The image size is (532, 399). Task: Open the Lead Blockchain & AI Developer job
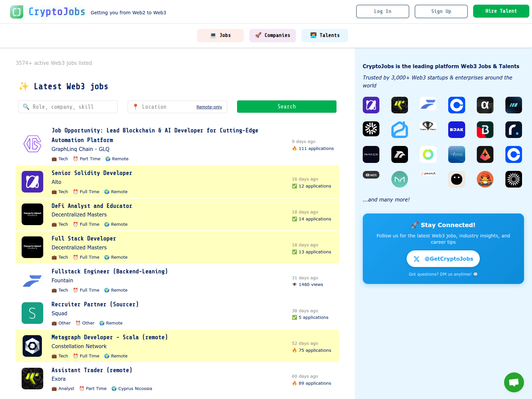coord(155,135)
